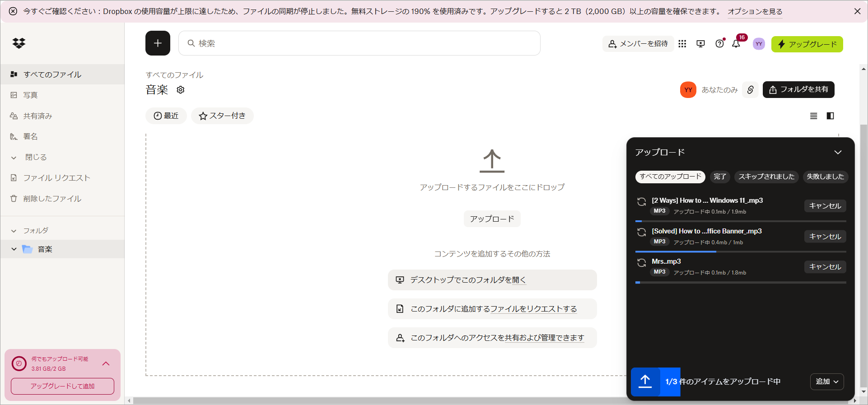This screenshot has height=405, width=868.
Task: Click アップグレードして追加 button
Action: point(62,386)
